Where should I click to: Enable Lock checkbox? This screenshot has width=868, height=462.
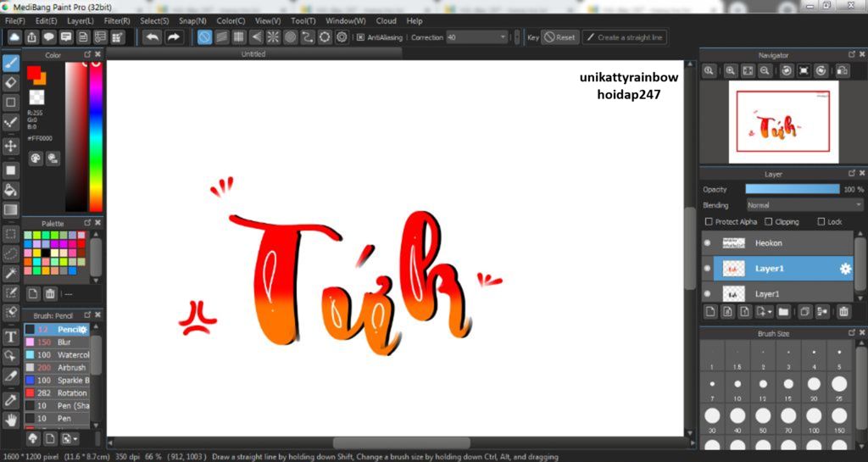821,222
